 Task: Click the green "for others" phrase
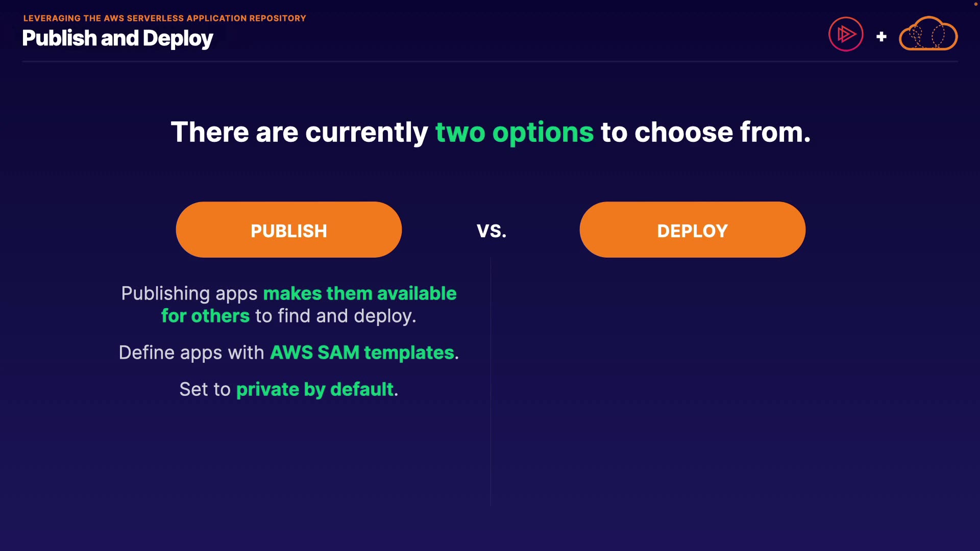[205, 316]
